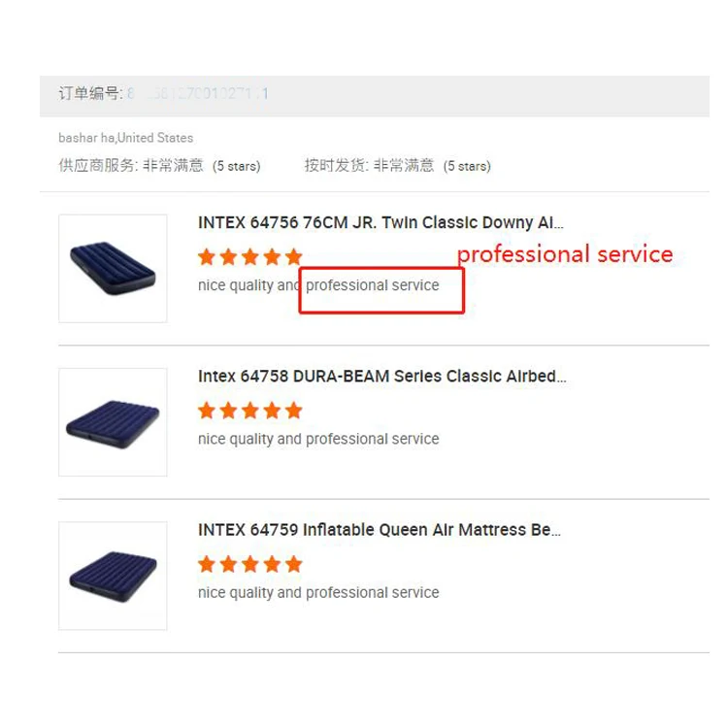
Task: Click fifth star of INTEX 64759 rating
Action: (x=294, y=564)
